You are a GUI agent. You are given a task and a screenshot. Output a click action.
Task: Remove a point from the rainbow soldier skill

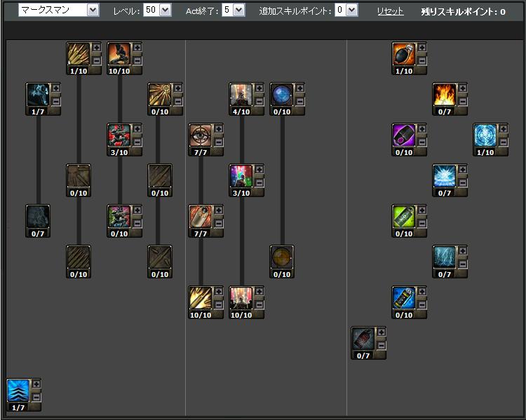point(259,183)
